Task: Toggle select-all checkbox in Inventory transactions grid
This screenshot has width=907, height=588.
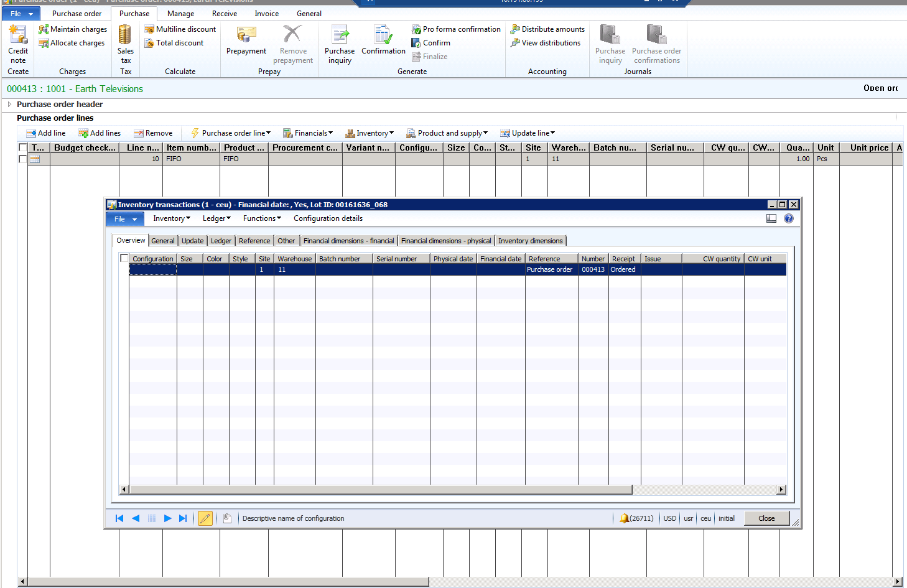Action: (124, 258)
